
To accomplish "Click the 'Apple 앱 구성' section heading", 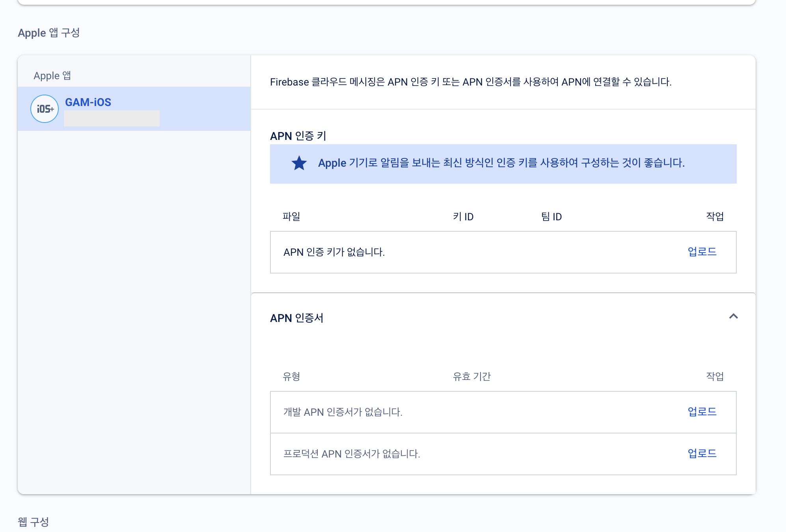I will point(49,33).
